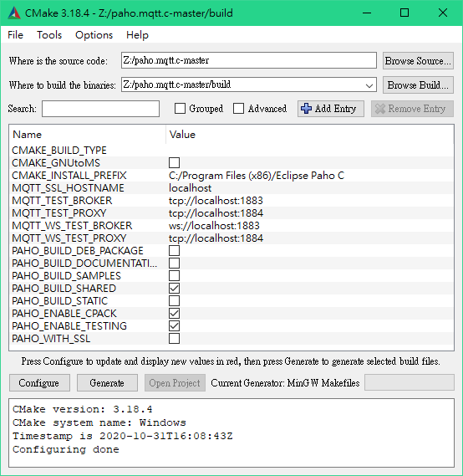Enable PAHO_WITH_SSL checkbox
Image resolution: width=463 pixels, height=476 pixels.
point(174,338)
